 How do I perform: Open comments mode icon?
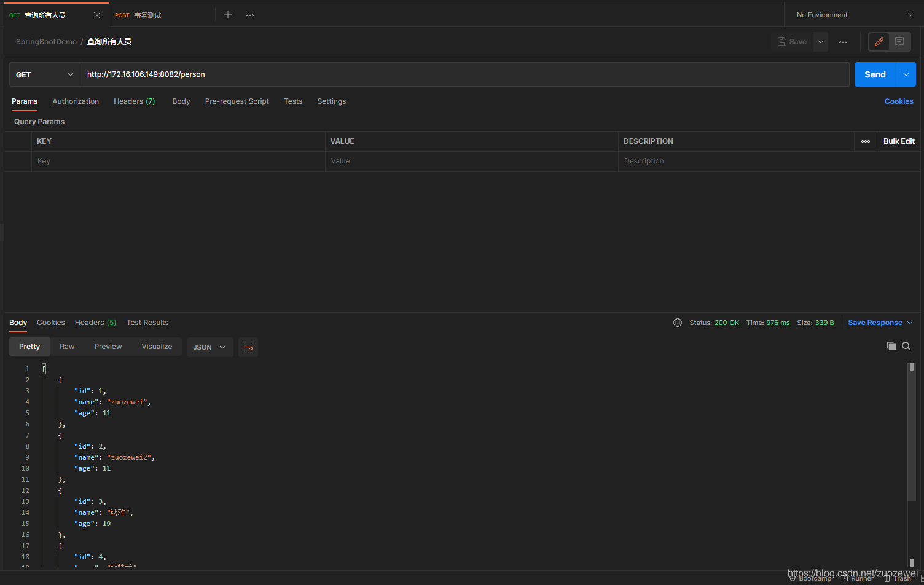[899, 42]
